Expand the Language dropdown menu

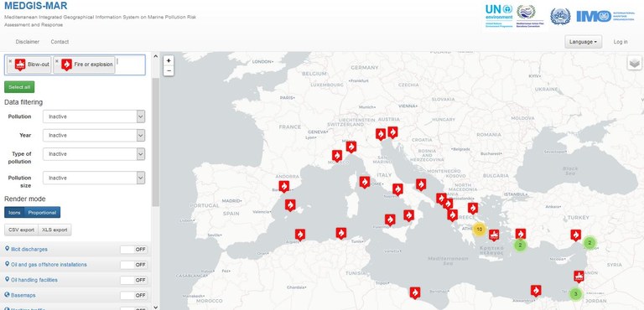tap(584, 42)
